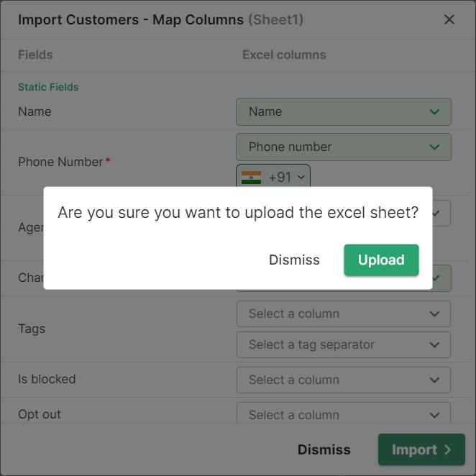Expand the Is blocked column dropdown

(x=343, y=380)
